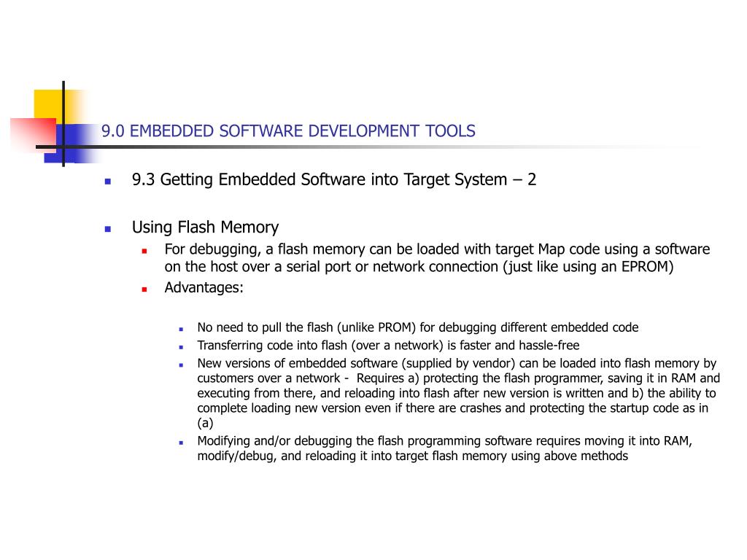Viewport: 747px width, 560px height.
Task: Click the 'Using Flash Memory' heading
Action: pos(205,227)
